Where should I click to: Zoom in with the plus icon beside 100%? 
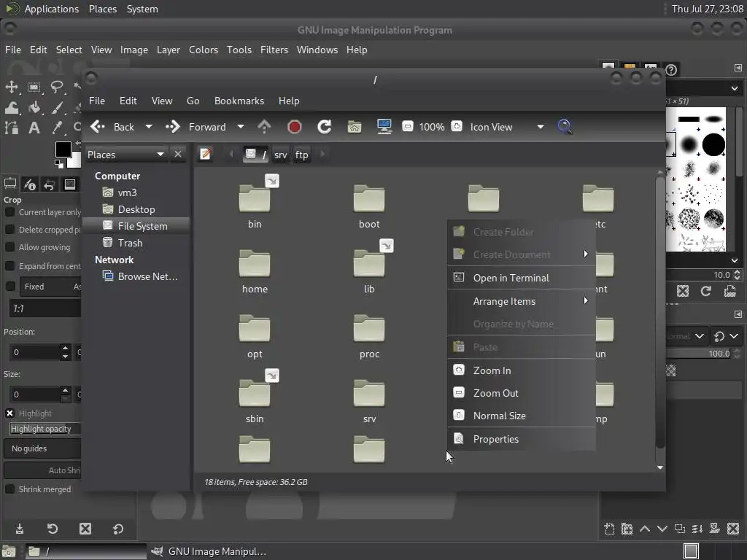(457, 127)
